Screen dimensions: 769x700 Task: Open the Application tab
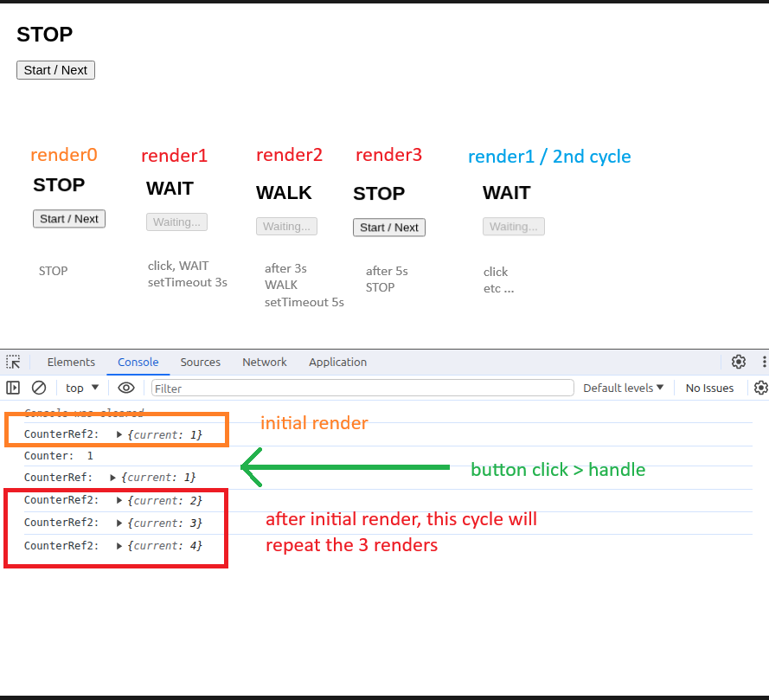click(337, 363)
